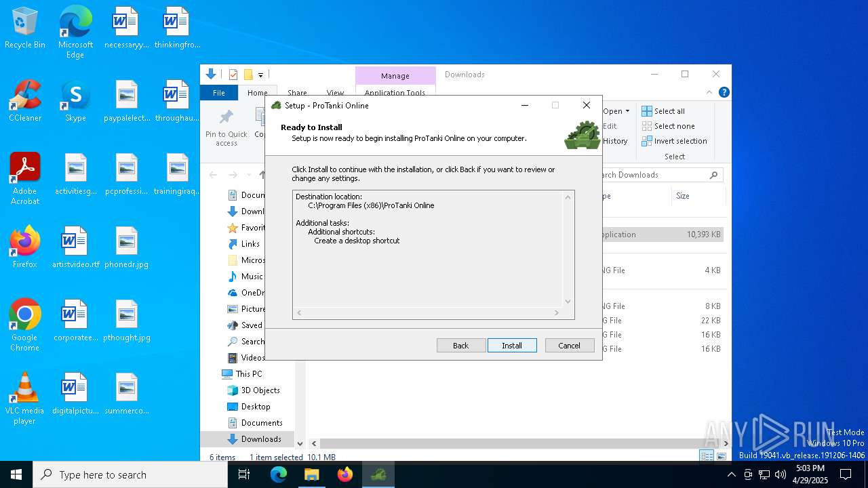The width and height of the screenshot is (868, 488).
Task: Cancel the ProTanki Online setup
Action: click(570, 346)
